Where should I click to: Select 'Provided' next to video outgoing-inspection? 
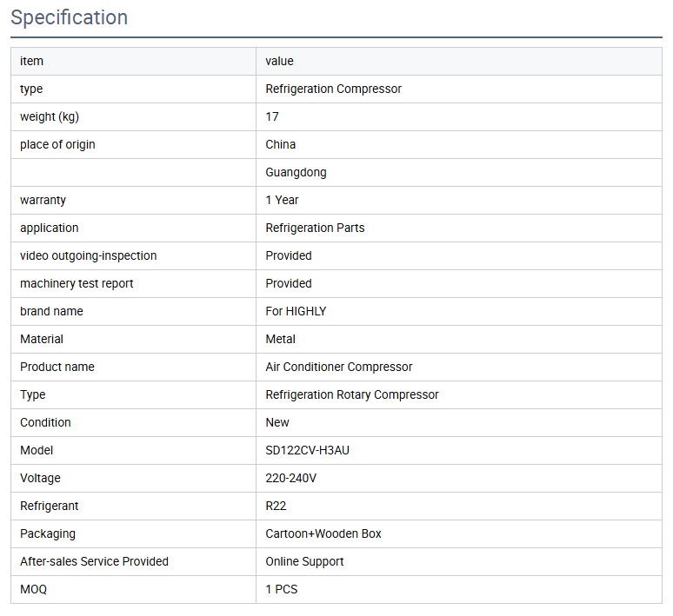289,255
